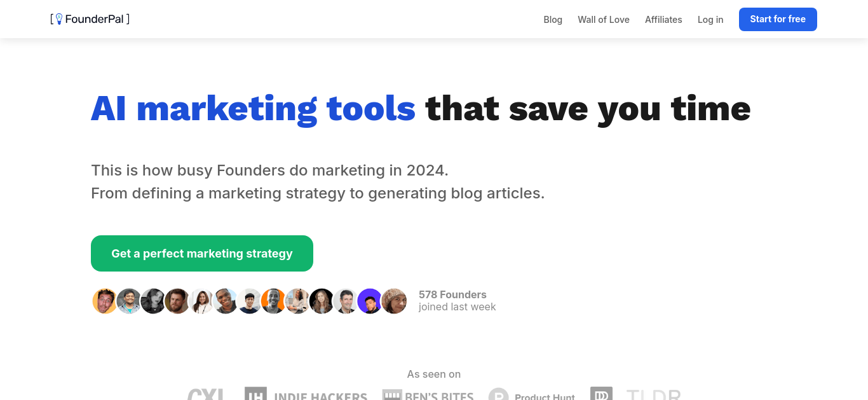Image resolution: width=868 pixels, height=400 pixels.
Task: Click the CXL logo
Action: click(206, 394)
